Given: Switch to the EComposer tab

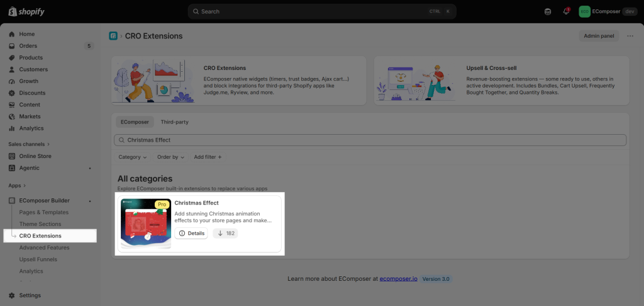Looking at the screenshot, I should coord(135,122).
